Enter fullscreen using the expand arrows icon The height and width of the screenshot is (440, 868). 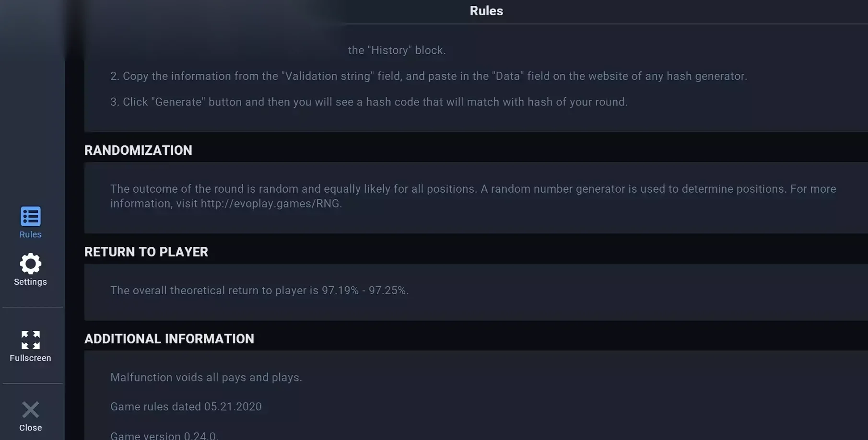click(x=30, y=340)
